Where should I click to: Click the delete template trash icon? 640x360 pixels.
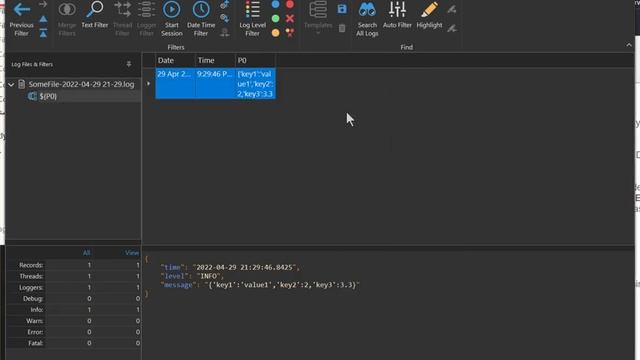pos(342,28)
